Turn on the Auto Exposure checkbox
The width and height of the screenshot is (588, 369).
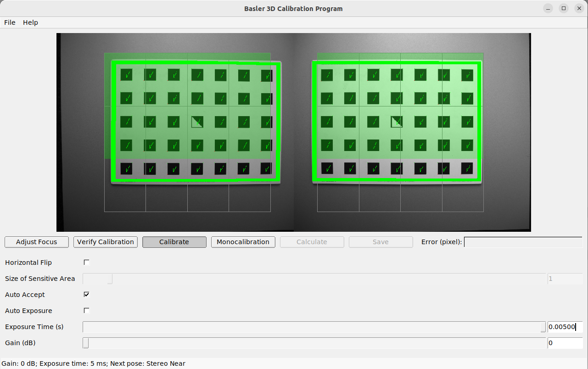(x=86, y=311)
